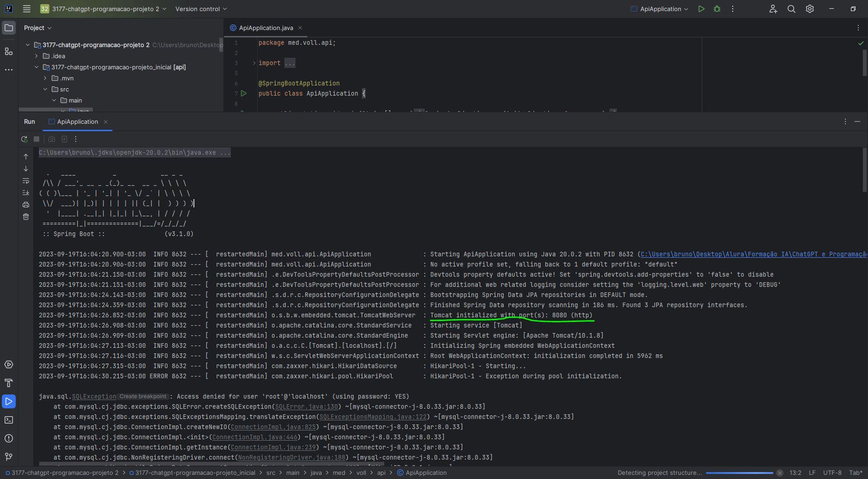Collapse the src folder node
The image size is (868, 479).
coord(45,89)
